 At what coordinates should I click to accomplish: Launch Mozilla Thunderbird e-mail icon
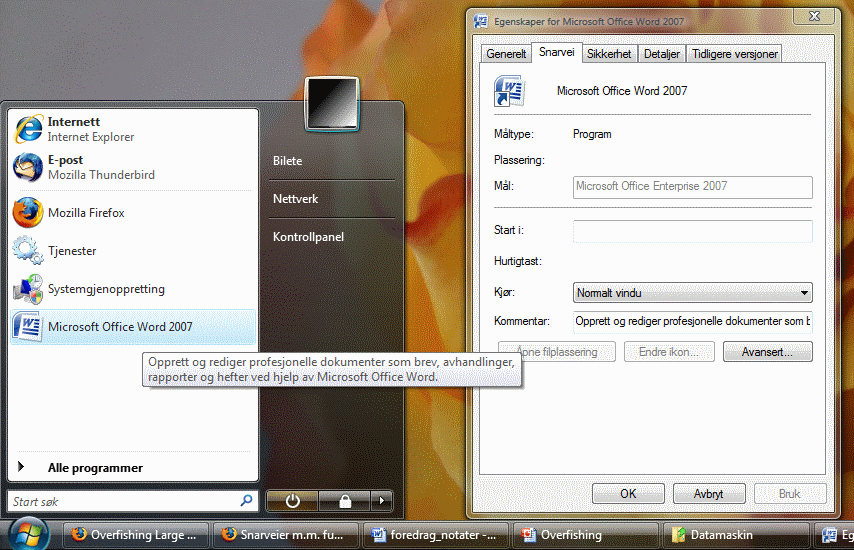coord(28,167)
